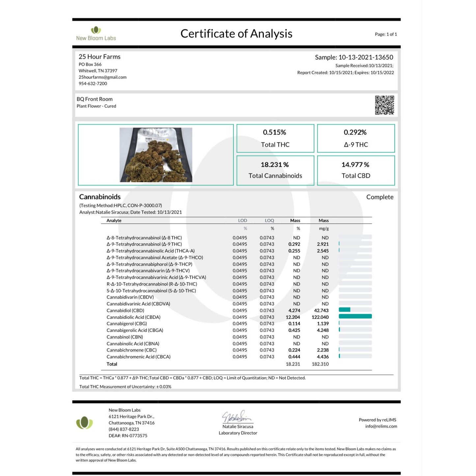Click the green lotus logo in footer

[84, 423]
